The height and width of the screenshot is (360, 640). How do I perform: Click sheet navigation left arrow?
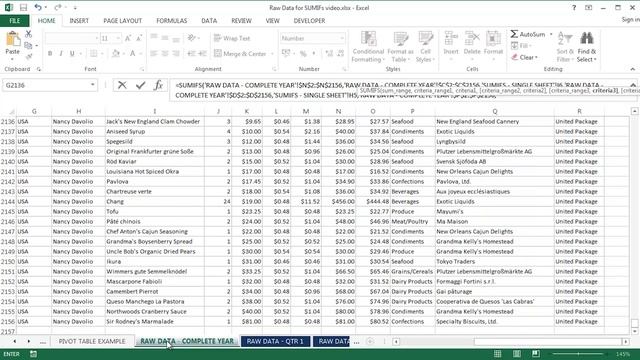(x=15, y=341)
